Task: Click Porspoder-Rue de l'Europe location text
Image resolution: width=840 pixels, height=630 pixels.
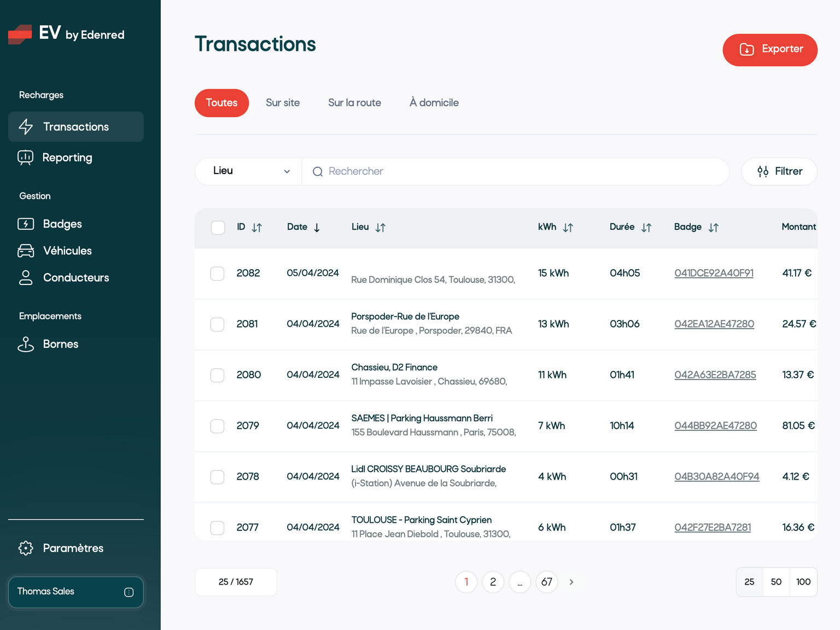Action: click(x=405, y=317)
